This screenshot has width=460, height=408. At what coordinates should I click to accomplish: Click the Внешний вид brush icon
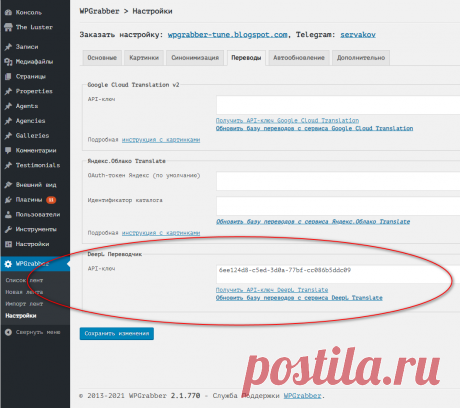(x=8, y=185)
